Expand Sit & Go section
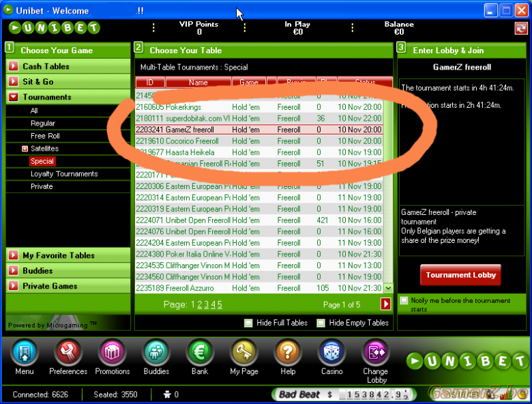The width and height of the screenshot is (532, 404). click(68, 81)
